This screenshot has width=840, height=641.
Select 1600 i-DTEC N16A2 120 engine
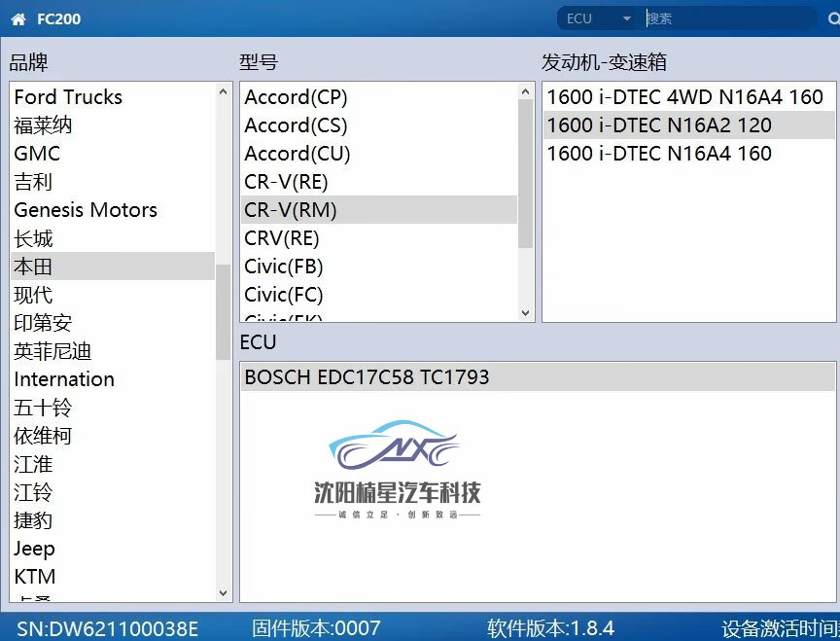click(659, 125)
